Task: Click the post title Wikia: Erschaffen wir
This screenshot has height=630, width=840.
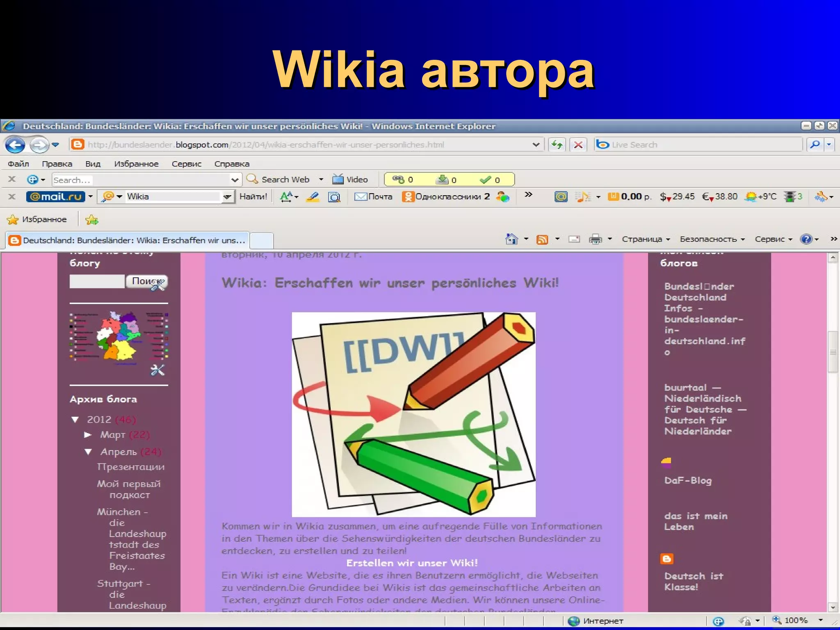Action: click(390, 283)
